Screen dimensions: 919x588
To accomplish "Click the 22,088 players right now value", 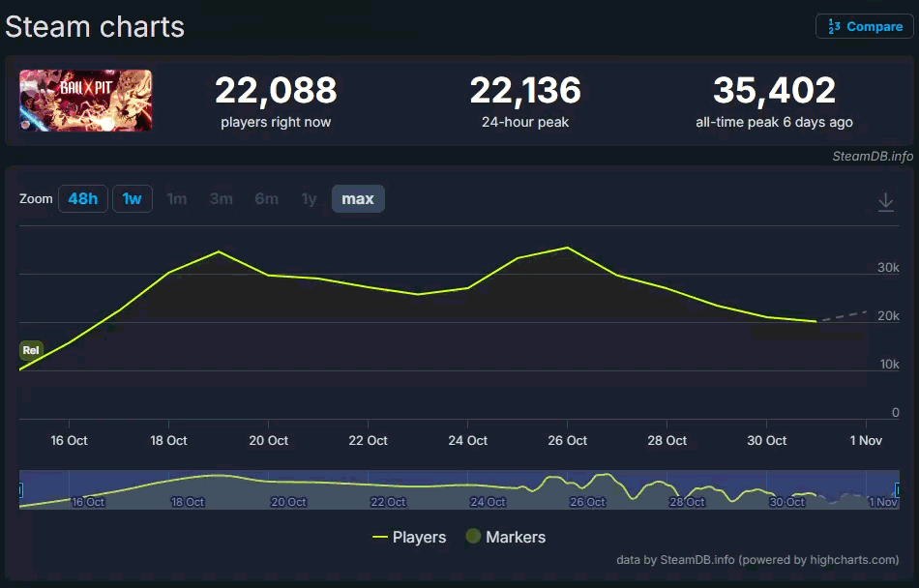I will [276, 90].
